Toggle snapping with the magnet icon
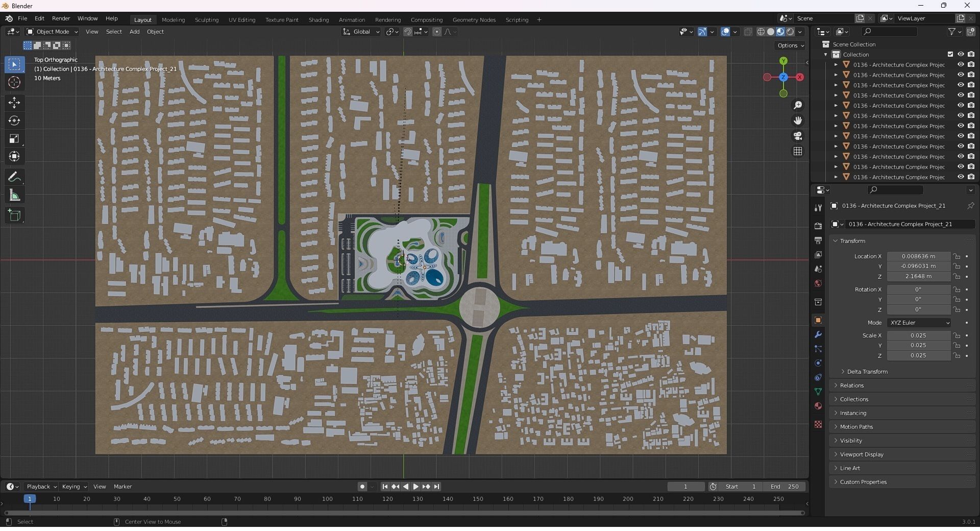The width and height of the screenshot is (980, 531). coord(408,32)
